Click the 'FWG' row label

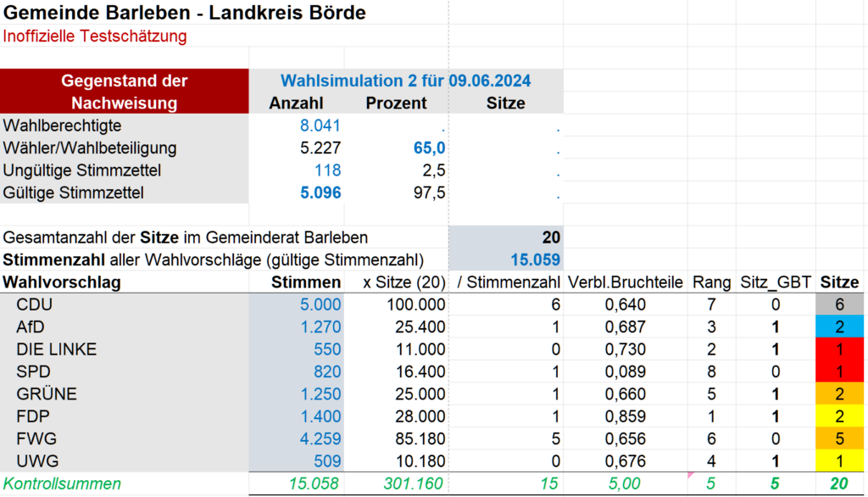(x=36, y=438)
